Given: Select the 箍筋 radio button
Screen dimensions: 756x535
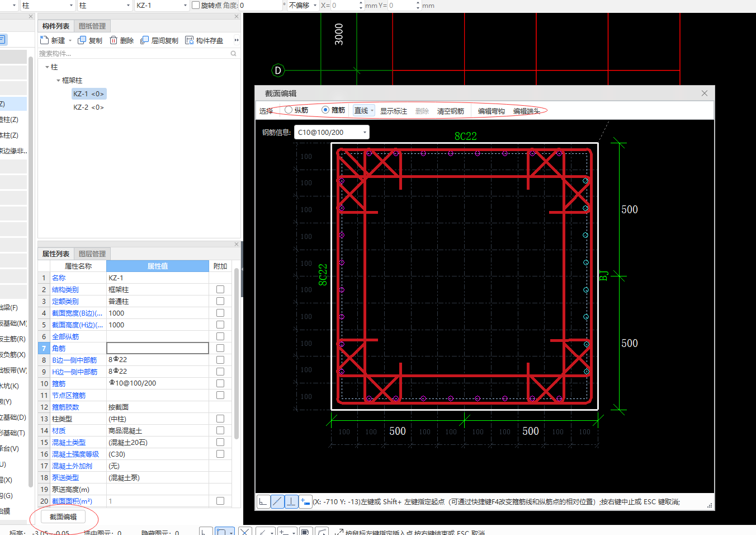Looking at the screenshot, I should (325, 110).
